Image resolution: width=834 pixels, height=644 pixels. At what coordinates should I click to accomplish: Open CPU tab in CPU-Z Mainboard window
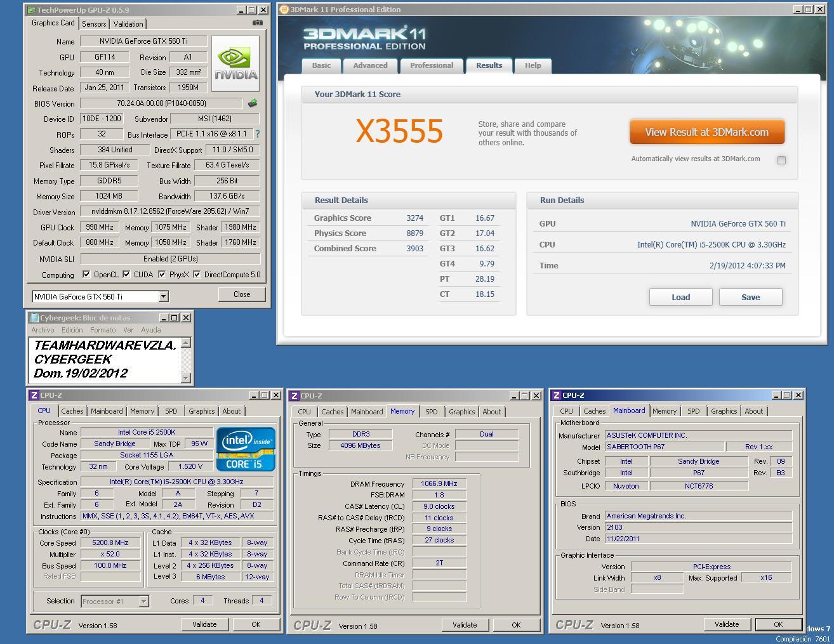click(x=566, y=411)
